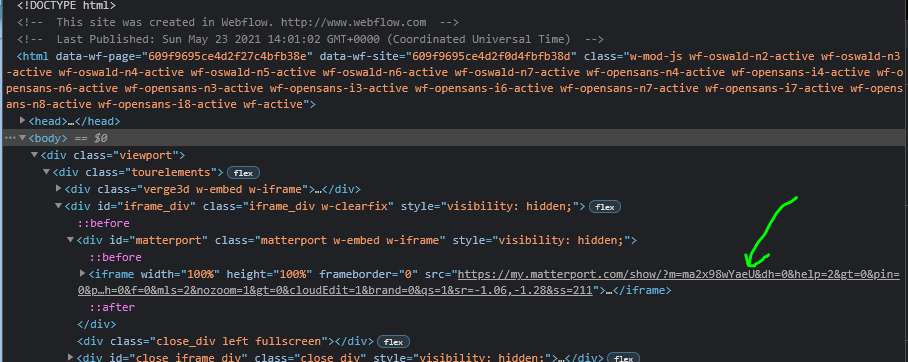Click the flex badge on tourelements div
908x362 pixels.
click(x=243, y=173)
